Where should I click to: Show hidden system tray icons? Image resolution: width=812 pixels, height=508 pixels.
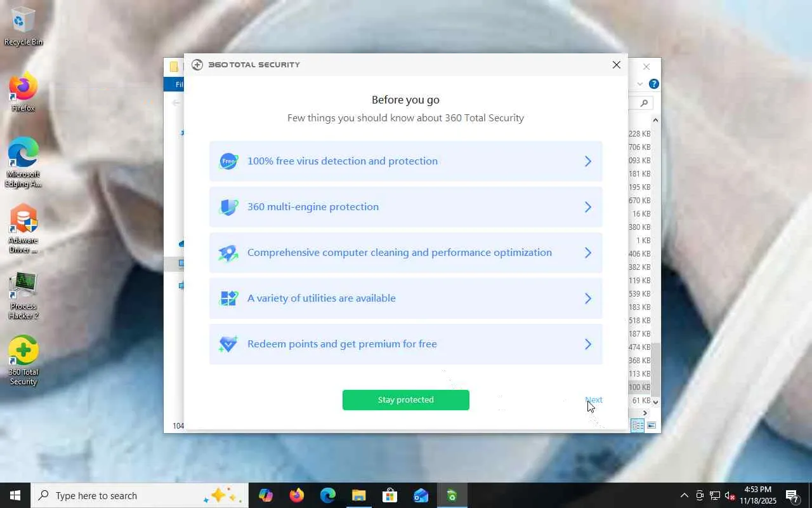click(684, 495)
